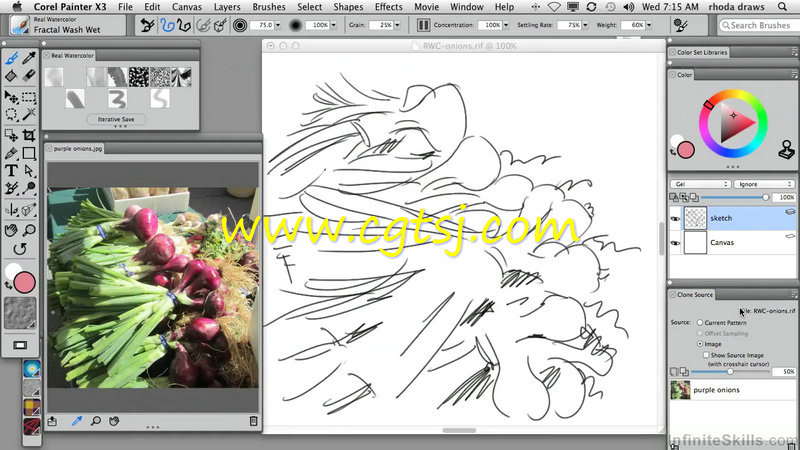Click the Reset tool in property bar
The image size is (800, 450).
coord(147,25)
